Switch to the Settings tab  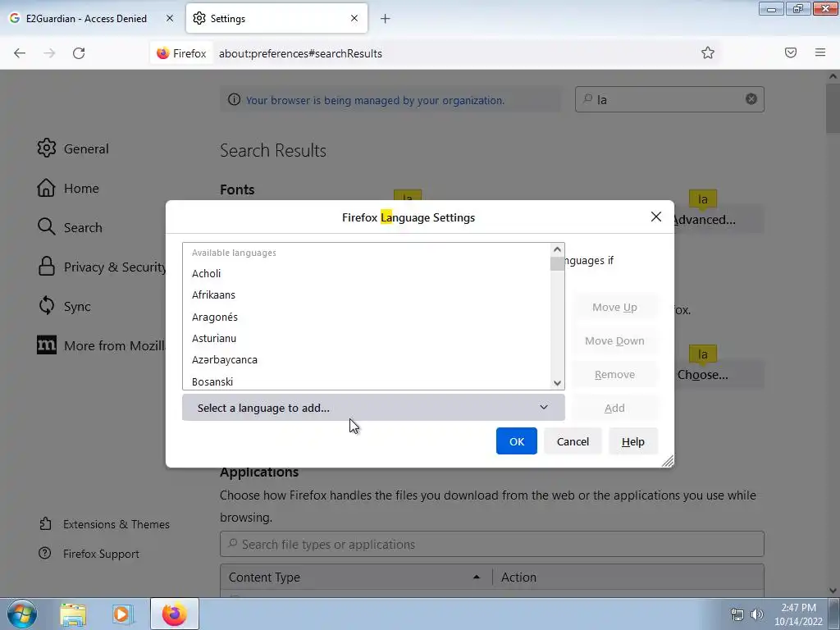pyautogui.click(x=276, y=18)
